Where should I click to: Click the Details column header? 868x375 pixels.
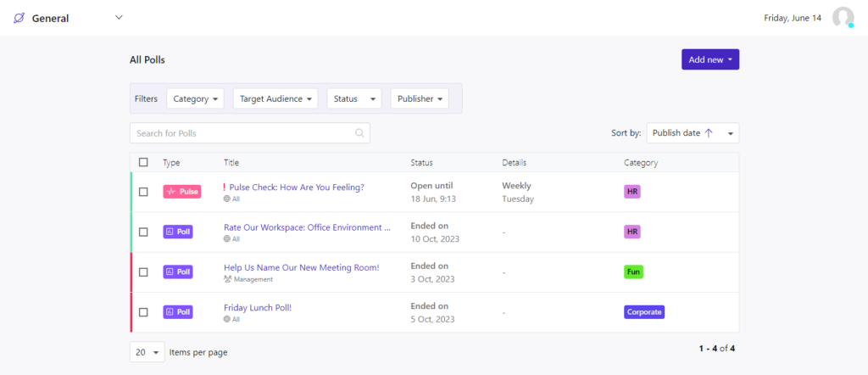[515, 162]
